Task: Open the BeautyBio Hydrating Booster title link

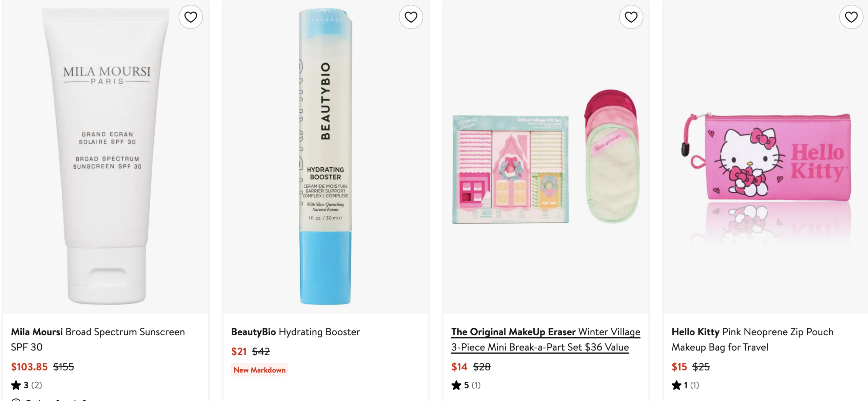Action: click(295, 332)
